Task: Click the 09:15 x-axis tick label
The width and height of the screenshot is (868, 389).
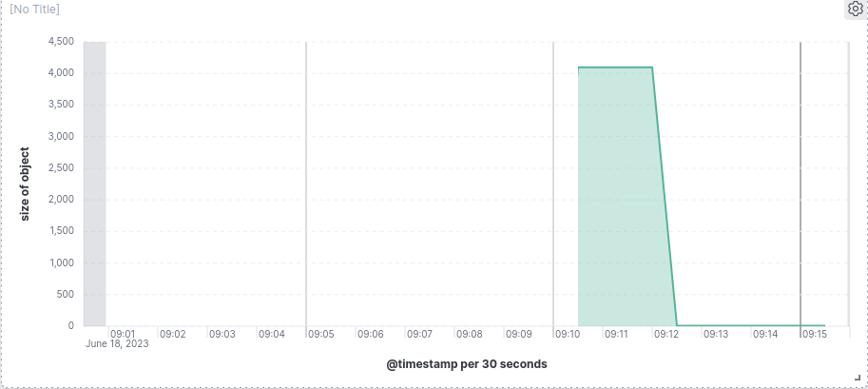Action: click(814, 335)
